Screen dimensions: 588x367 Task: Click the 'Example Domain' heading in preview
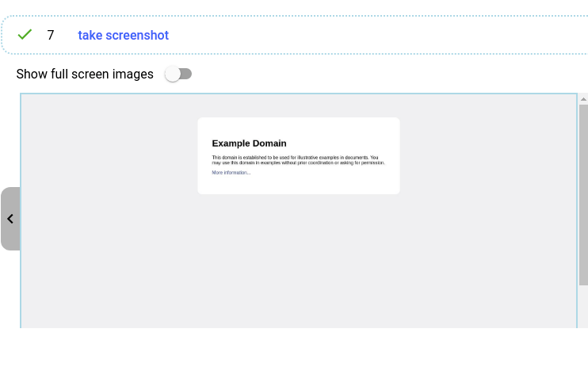pos(249,143)
